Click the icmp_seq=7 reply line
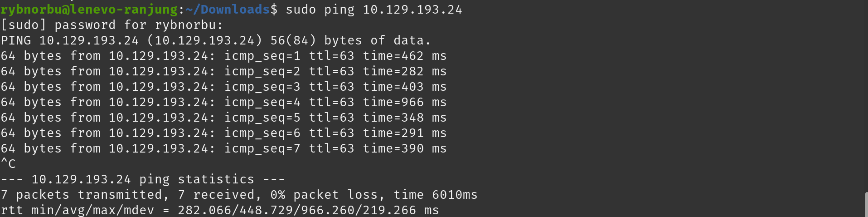The width and height of the screenshot is (868, 217). [223, 148]
